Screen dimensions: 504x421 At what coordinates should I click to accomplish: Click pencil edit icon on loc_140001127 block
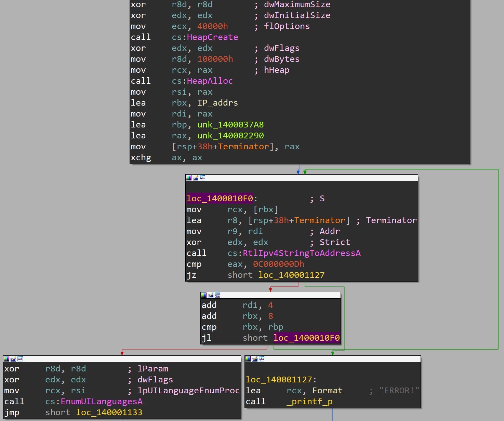click(255, 359)
